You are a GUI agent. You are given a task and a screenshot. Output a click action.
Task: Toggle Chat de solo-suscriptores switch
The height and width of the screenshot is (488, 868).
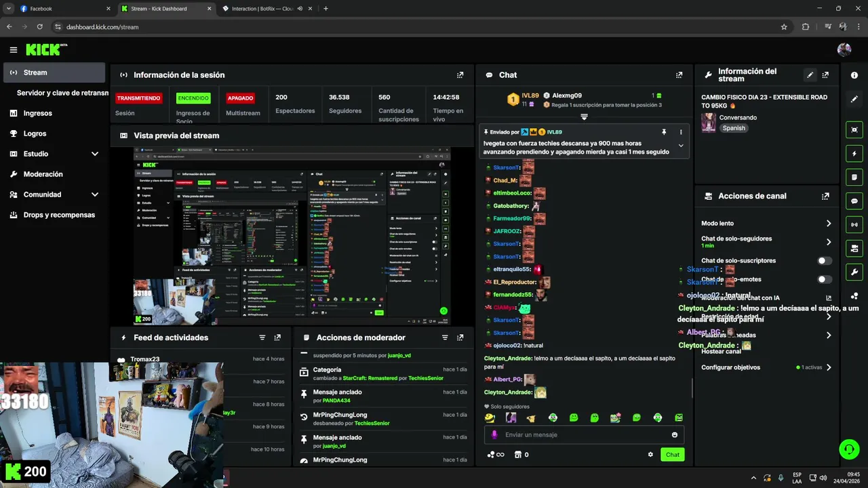click(x=825, y=260)
